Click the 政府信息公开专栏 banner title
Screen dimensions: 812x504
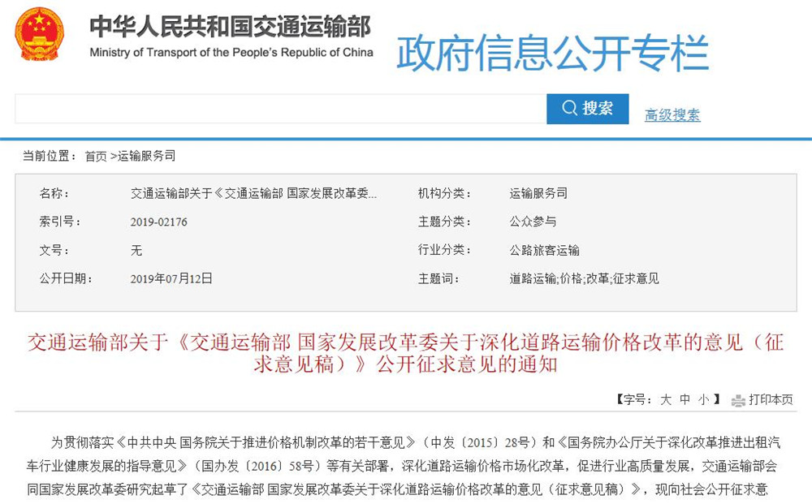point(552,53)
